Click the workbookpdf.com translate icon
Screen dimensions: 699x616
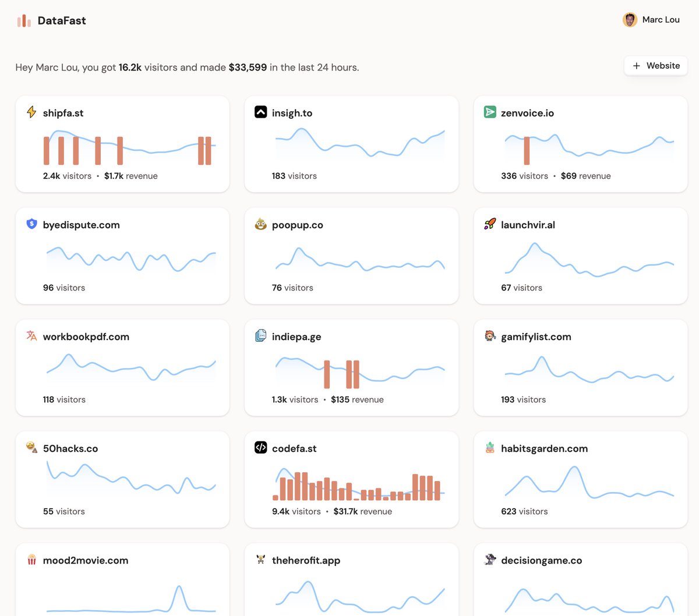click(x=31, y=336)
